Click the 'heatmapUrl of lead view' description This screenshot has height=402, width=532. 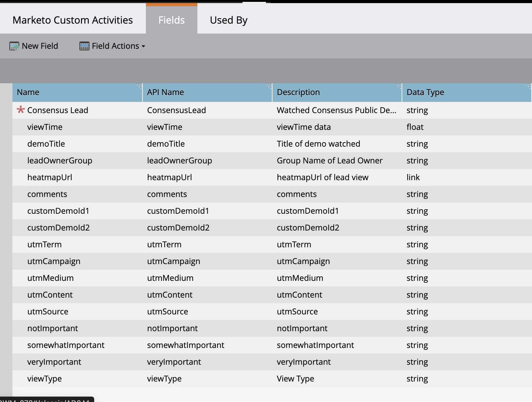pos(322,177)
